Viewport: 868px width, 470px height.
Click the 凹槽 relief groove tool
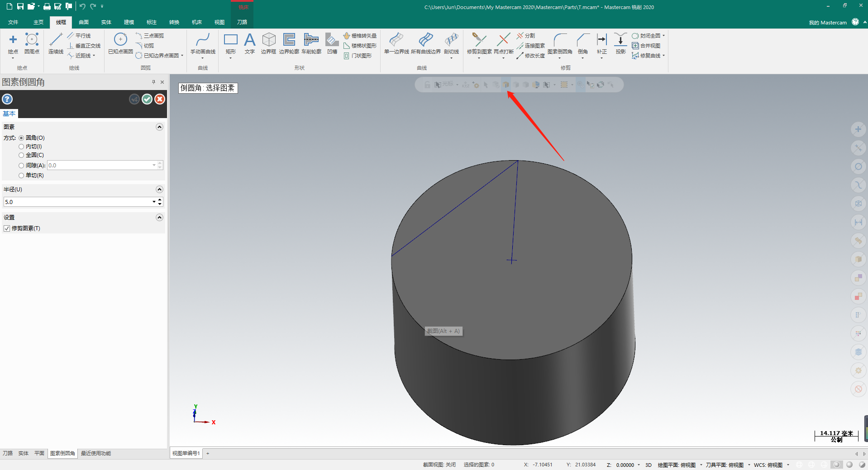coord(332,44)
